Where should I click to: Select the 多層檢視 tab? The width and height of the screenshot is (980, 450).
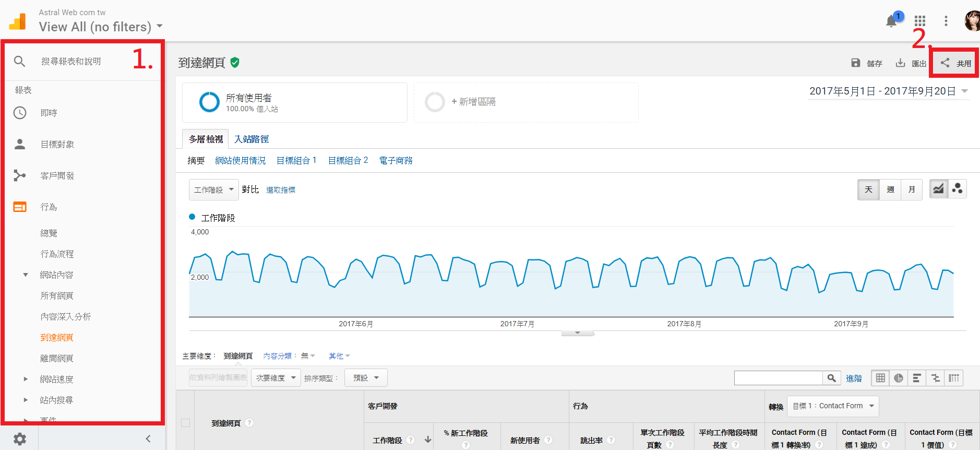(x=206, y=139)
